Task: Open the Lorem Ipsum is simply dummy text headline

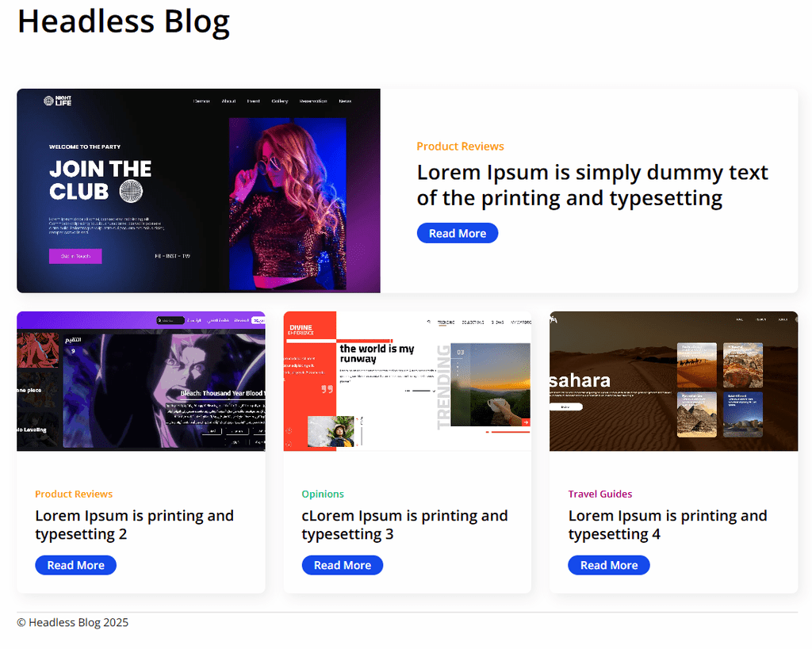Action: (592, 185)
